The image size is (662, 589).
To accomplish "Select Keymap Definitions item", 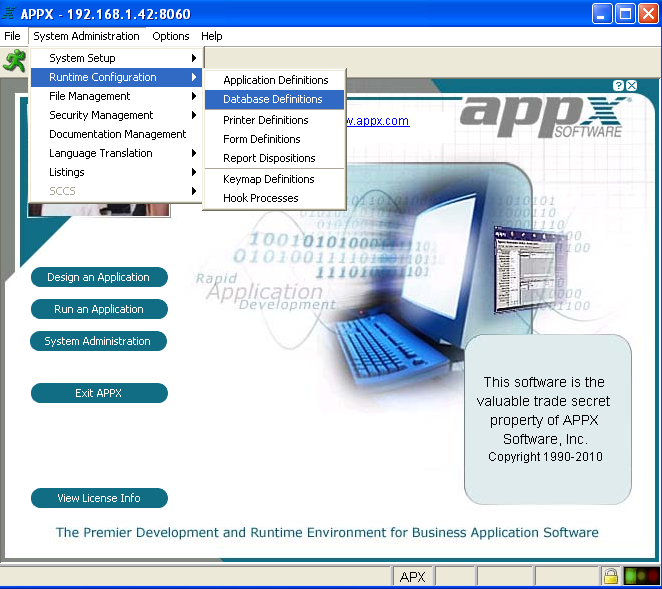I will (268, 179).
